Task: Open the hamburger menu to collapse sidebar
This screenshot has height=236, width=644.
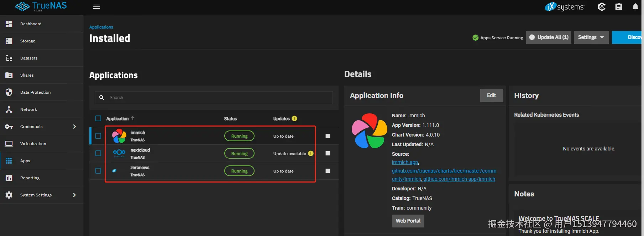Action: 96,7
